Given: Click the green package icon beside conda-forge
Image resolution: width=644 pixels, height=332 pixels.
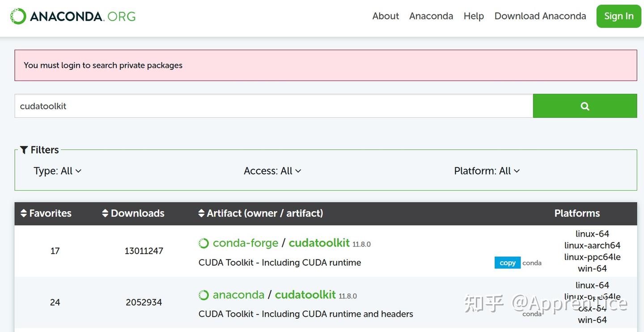Looking at the screenshot, I should pos(203,243).
